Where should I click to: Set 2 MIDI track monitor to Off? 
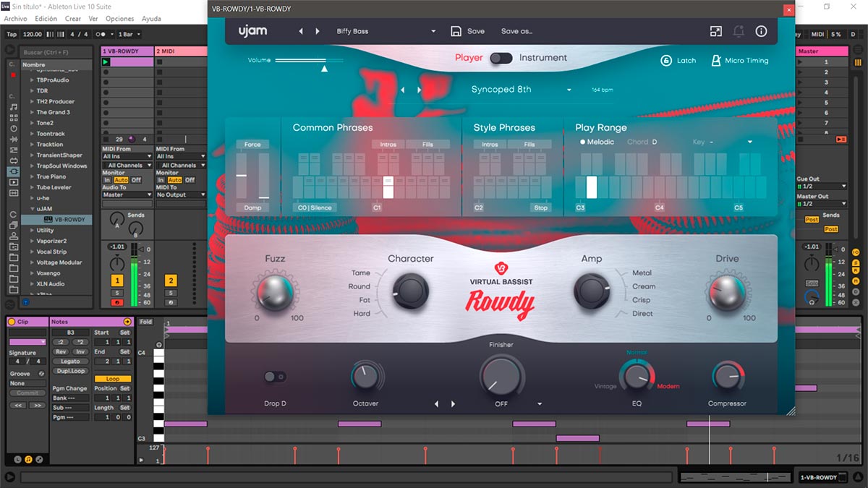pos(190,180)
